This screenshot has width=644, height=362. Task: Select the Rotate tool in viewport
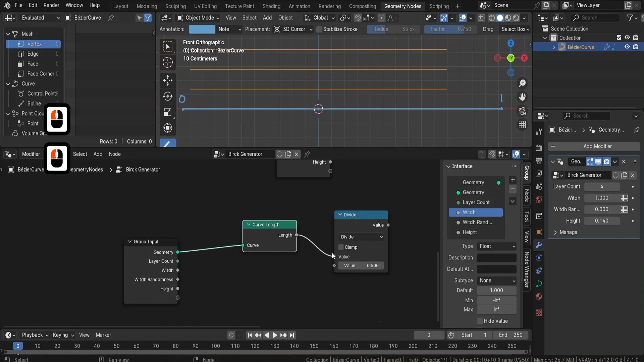pos(167,97)
